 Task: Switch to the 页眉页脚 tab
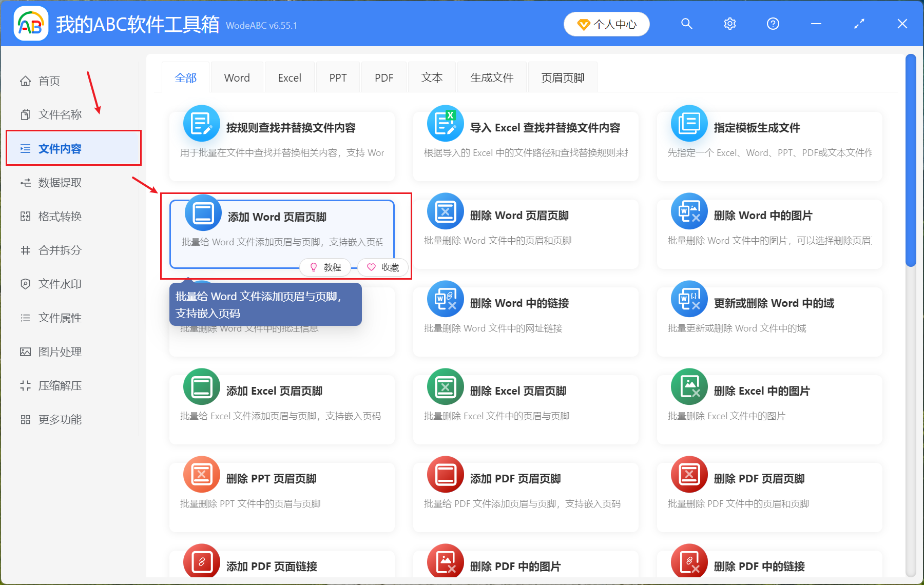[562, 77]
